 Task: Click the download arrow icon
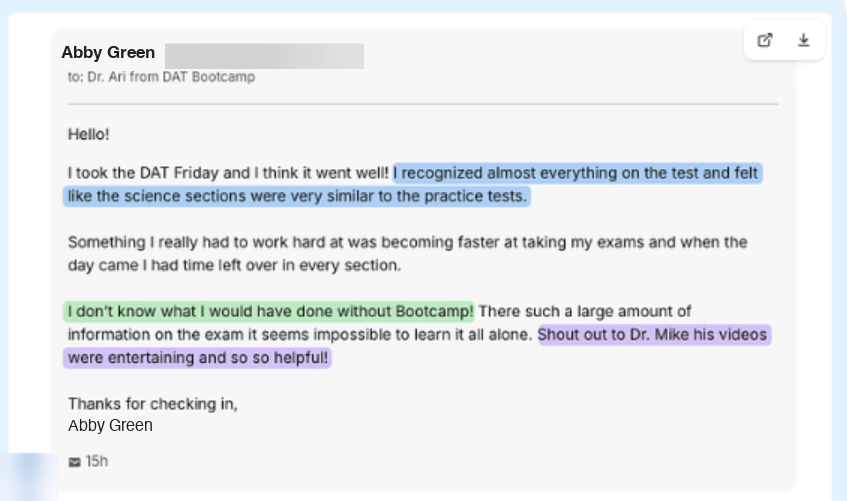(804, 40)
